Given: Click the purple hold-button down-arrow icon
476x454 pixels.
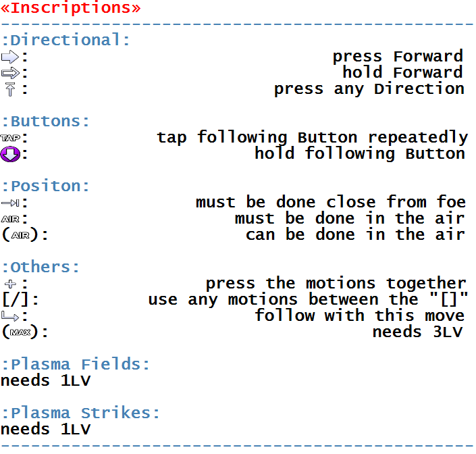Looking at the screenshot, I should [x=10, y=154].
